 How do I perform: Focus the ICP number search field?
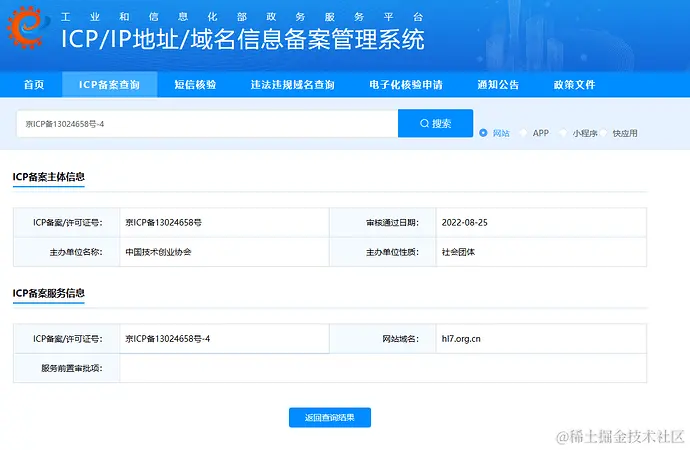click(x=207, y=124)
